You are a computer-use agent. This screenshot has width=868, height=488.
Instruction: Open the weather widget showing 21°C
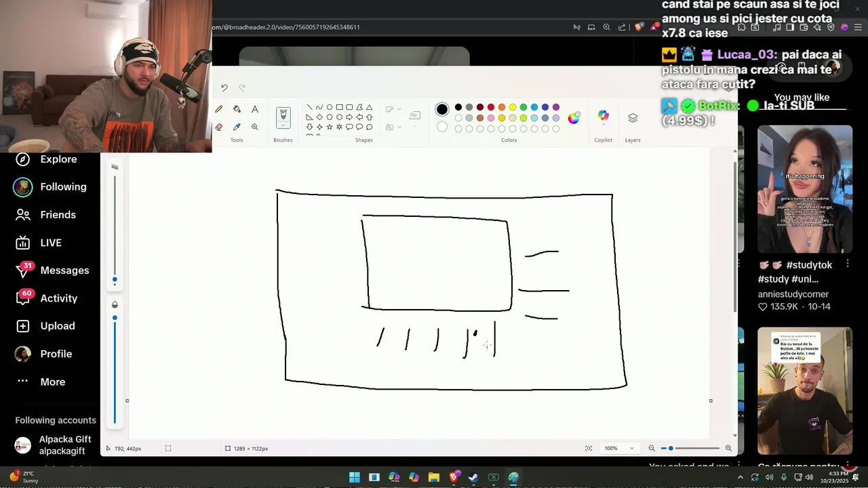24,477
